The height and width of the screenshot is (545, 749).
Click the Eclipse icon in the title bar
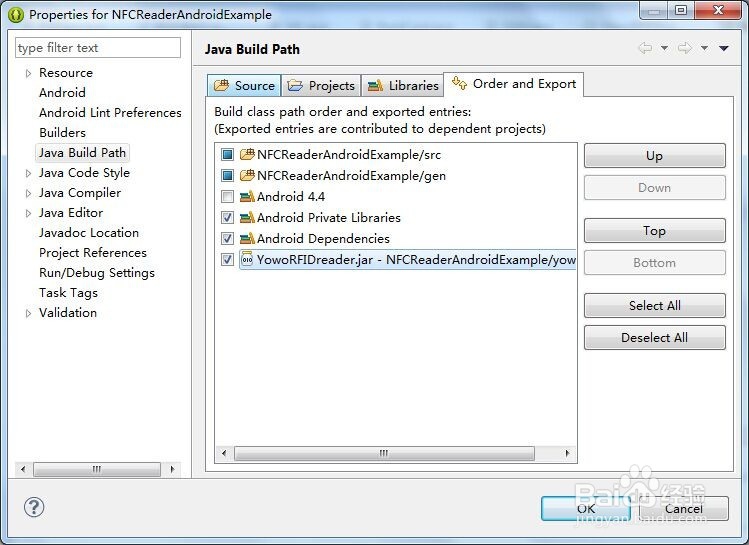[16, 15]
